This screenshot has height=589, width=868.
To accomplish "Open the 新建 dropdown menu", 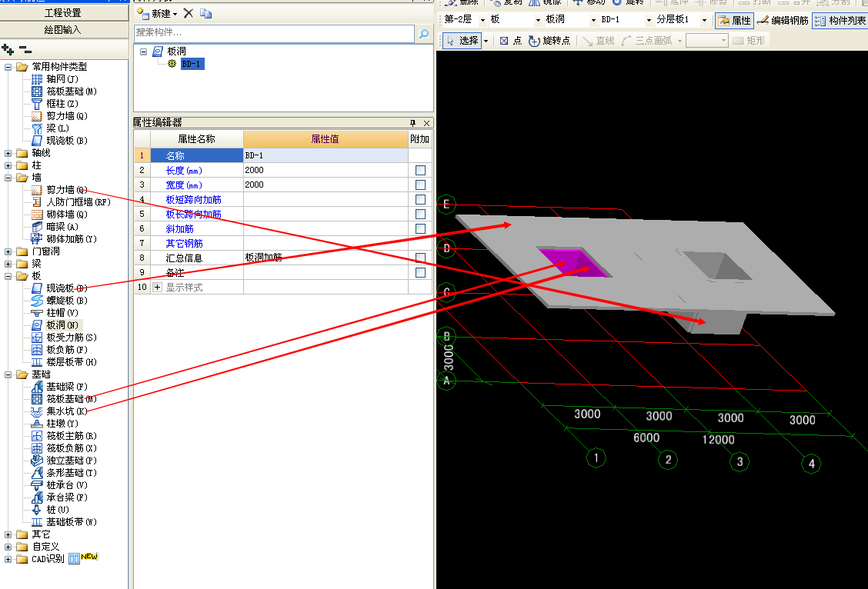I will click(175, 14).
